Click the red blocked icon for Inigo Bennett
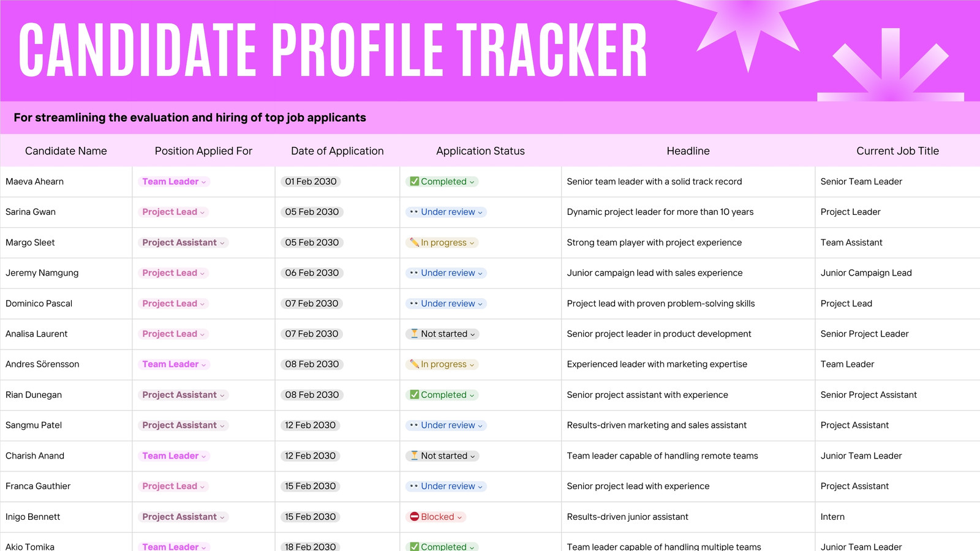The image size is (980, 551). pos(415,517)
